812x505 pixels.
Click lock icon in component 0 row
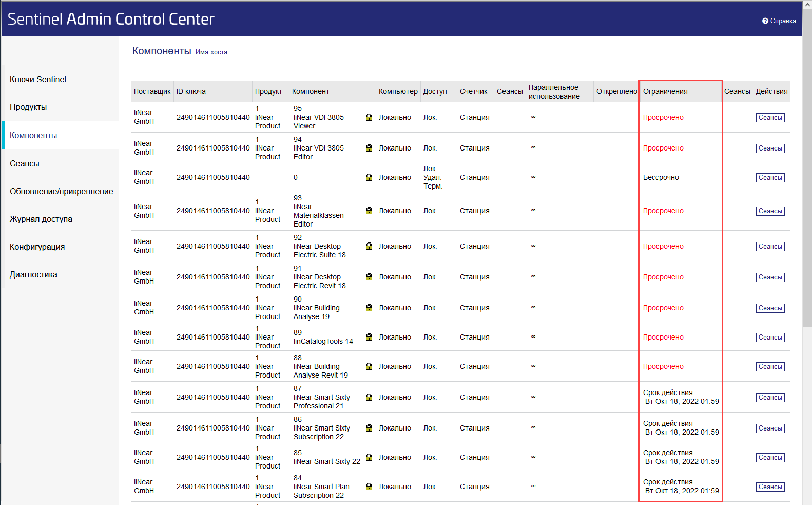coord(369,177)
